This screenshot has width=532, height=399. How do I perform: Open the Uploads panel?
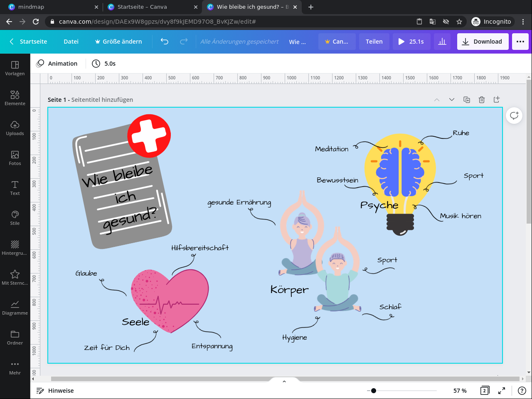(x=15, y=128)
